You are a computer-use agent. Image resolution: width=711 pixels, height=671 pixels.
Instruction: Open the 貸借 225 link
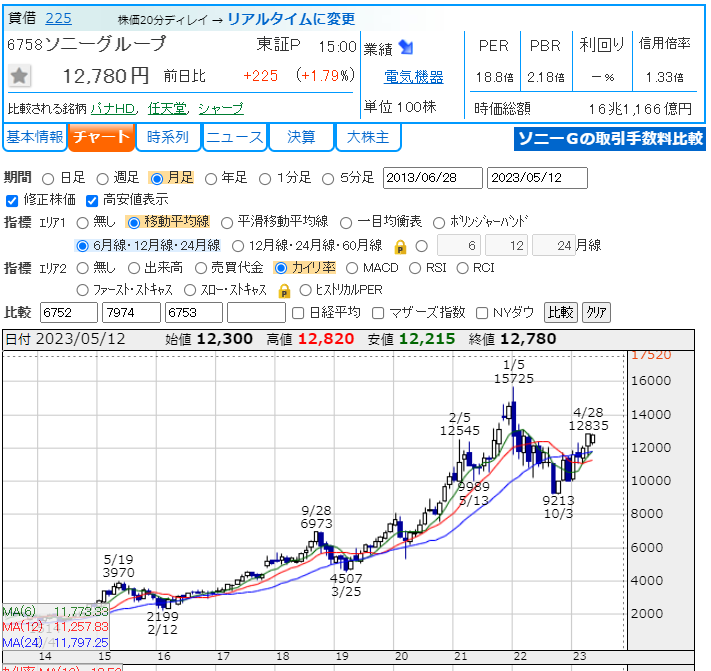[58, 19]
